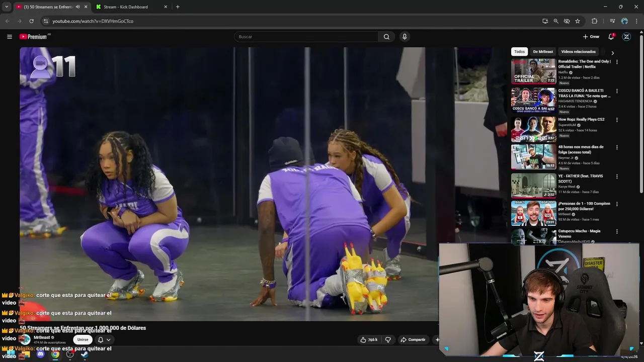Click the address bar URL
644x362 pixels.
pos(93,21)
